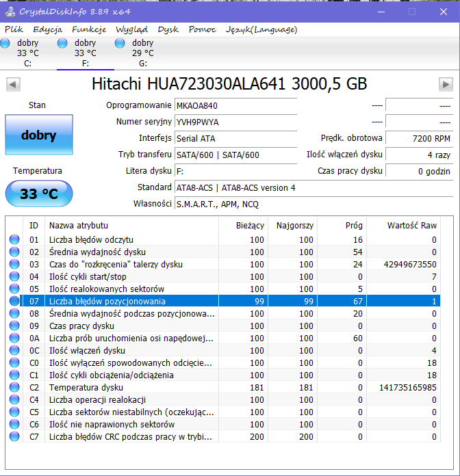The width and height of the screenshot is (460, 476).
Task: Click status orb for attribute 08
Action: click(x=14, y=313)
